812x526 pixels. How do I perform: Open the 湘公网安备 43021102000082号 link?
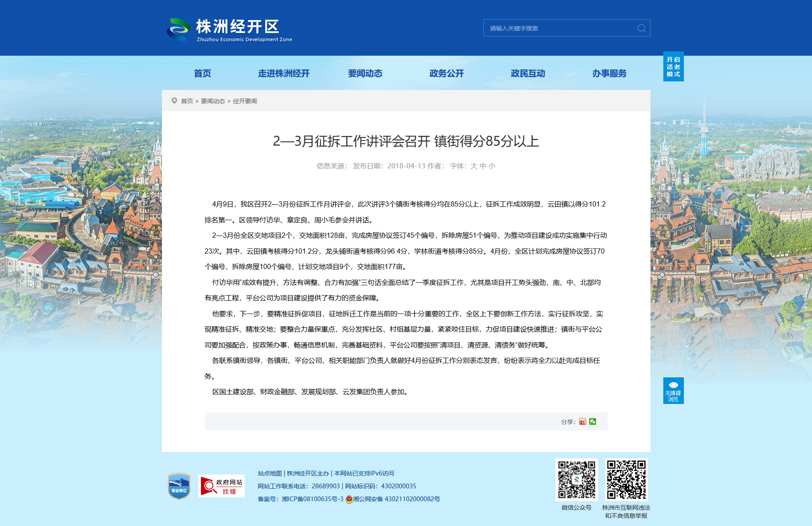click(x=396, y=499)
